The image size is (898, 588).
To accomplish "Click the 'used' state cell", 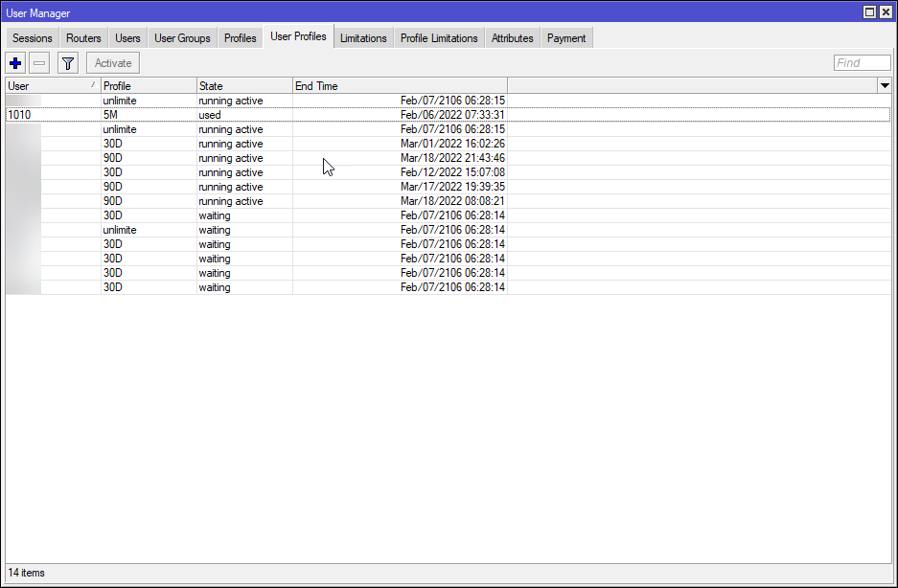I will [x=244, y=115].
